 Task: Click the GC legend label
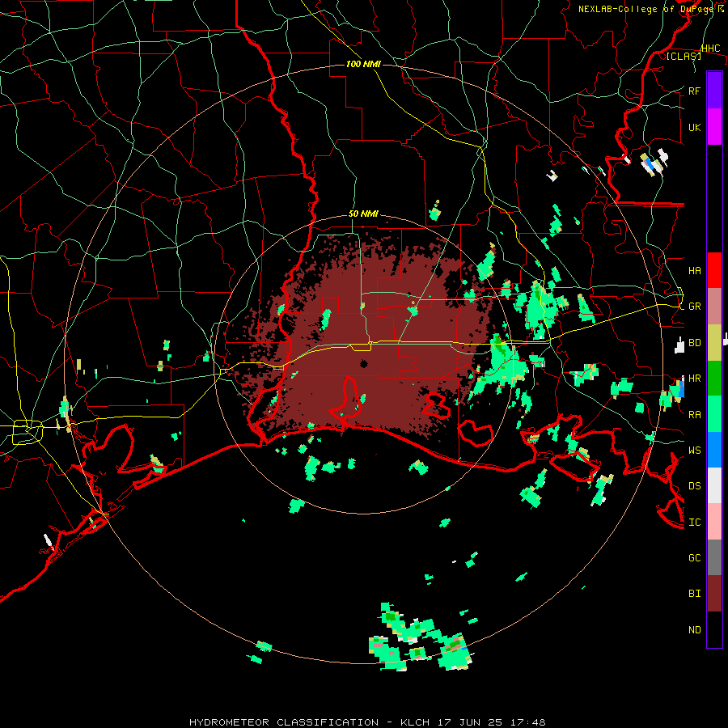[694, 558]
